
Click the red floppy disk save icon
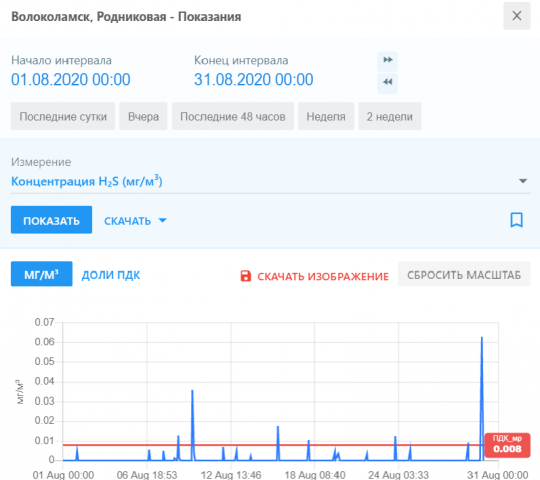coord(246,276)
